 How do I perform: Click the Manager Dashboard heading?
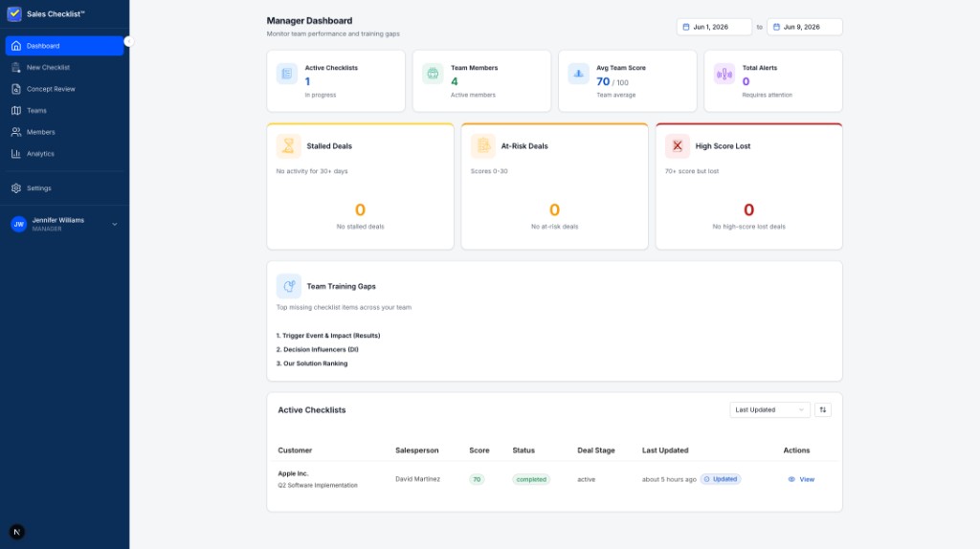tap(309, 21)
